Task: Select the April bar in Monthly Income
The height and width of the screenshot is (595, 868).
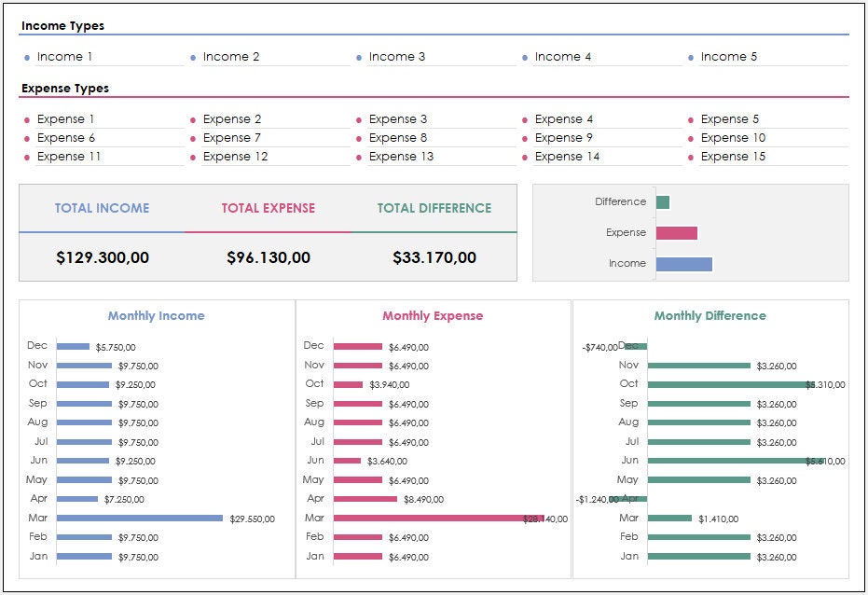Action: point(77,499)
